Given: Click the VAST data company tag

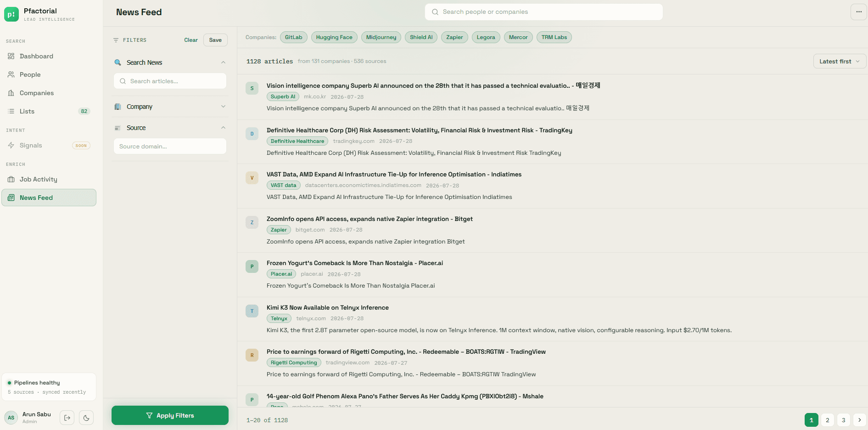Looking at the screenshot, I should coord(283,185).
